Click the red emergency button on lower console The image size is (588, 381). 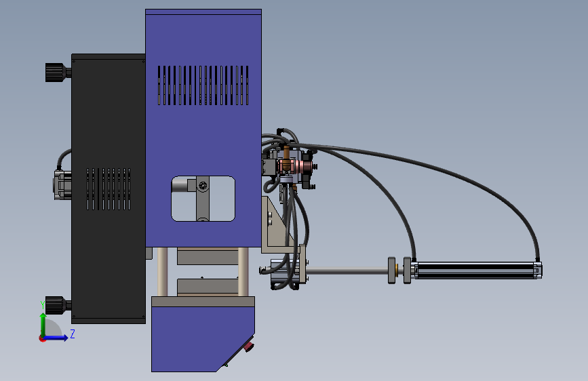pos(249,346)
